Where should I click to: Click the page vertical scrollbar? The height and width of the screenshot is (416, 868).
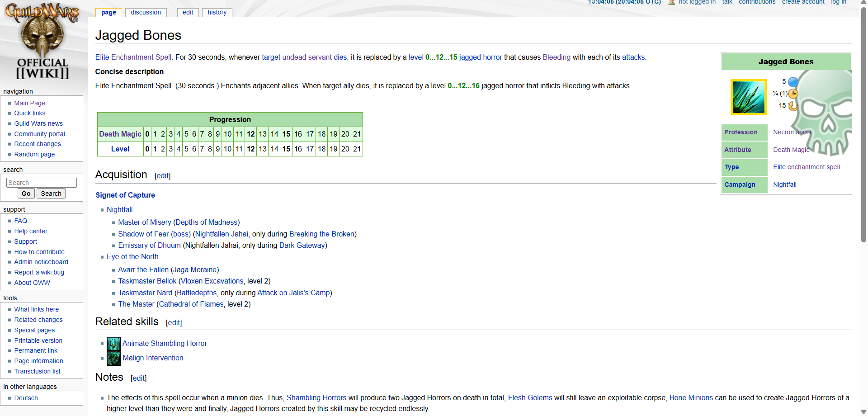pos(864,124)
